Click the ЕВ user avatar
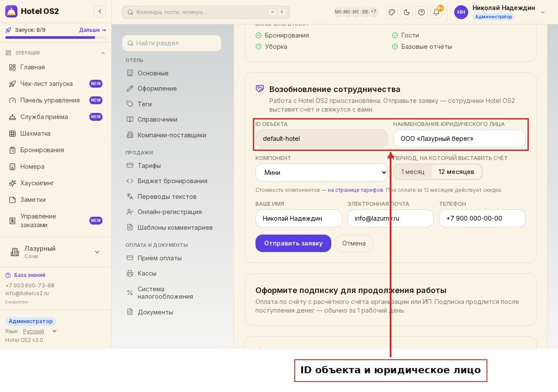Image resolution: width=558 pixels, height=392 pixels. [365, 12]
